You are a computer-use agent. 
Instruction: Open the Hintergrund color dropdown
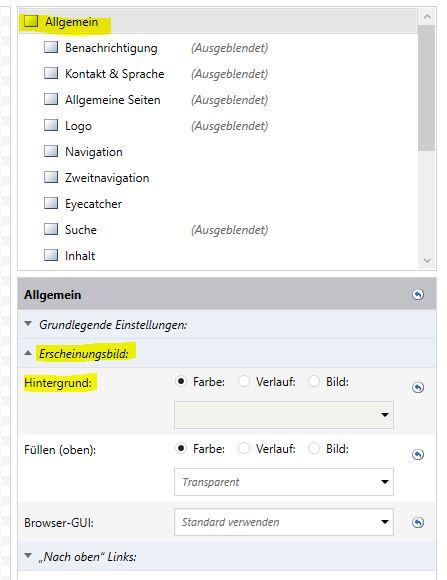tap(284, 415)
